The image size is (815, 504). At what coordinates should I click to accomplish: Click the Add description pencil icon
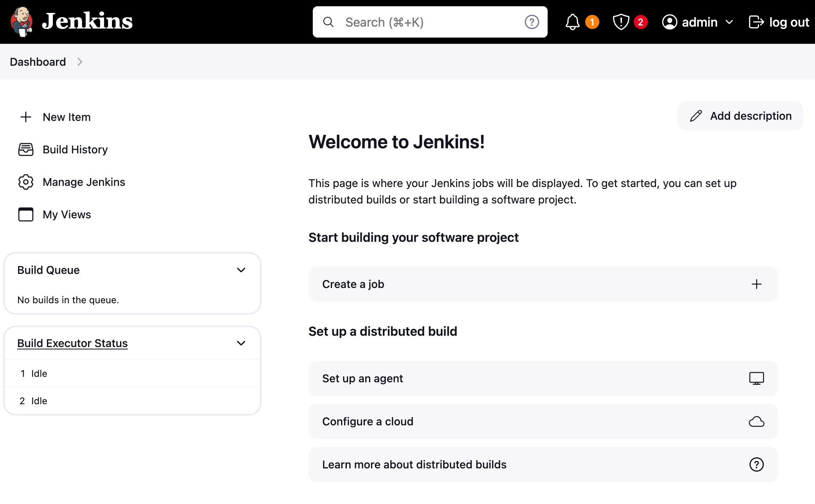(696, 116)
